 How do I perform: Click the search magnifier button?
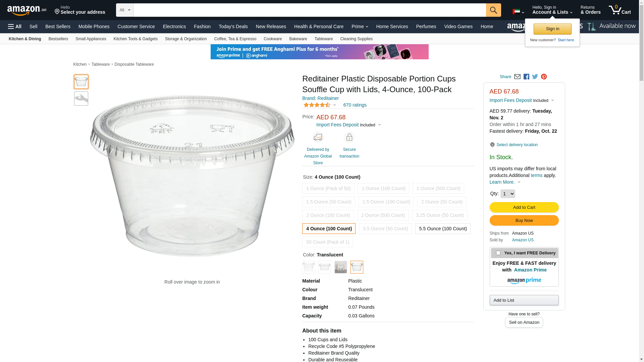click(493, 10)
